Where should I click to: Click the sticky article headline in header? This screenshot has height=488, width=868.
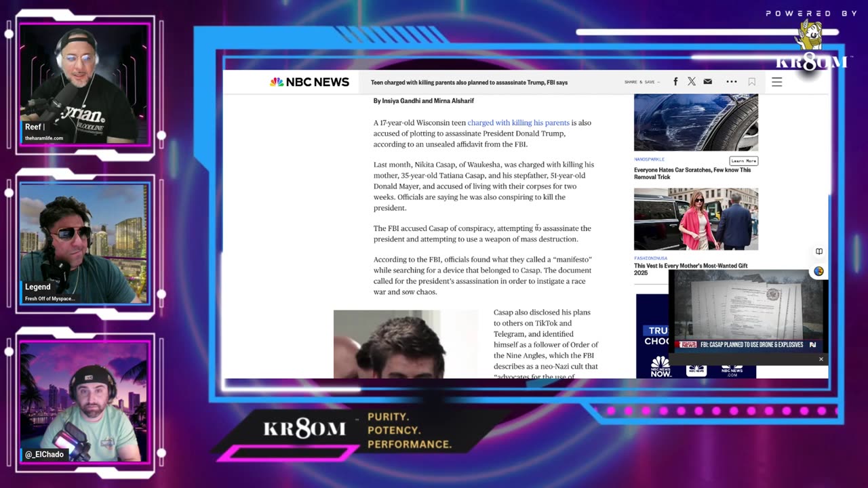pos(469,83)
